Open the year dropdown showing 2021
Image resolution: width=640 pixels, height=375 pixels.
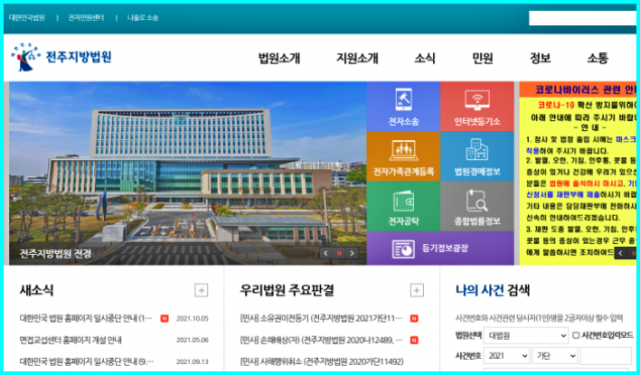point(507,356)
